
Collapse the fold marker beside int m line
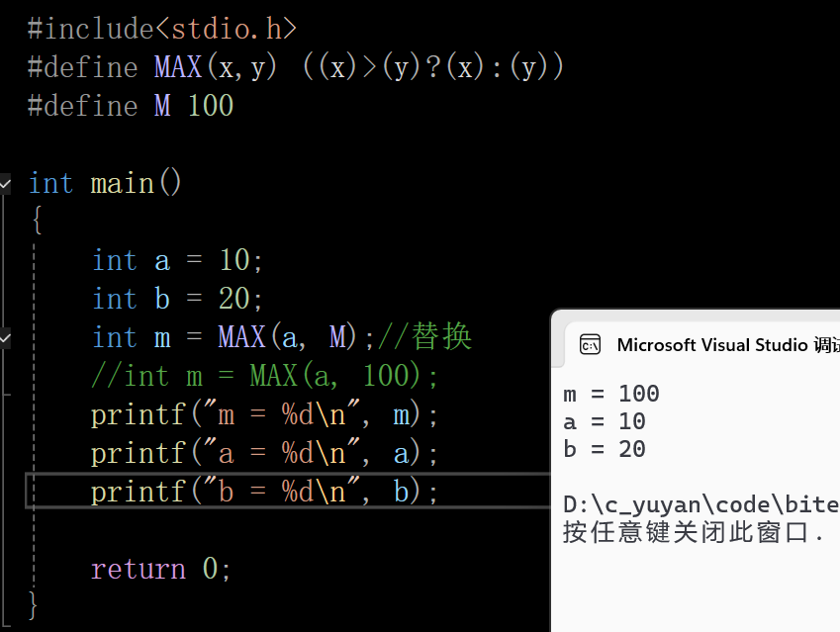click(5, 338)
